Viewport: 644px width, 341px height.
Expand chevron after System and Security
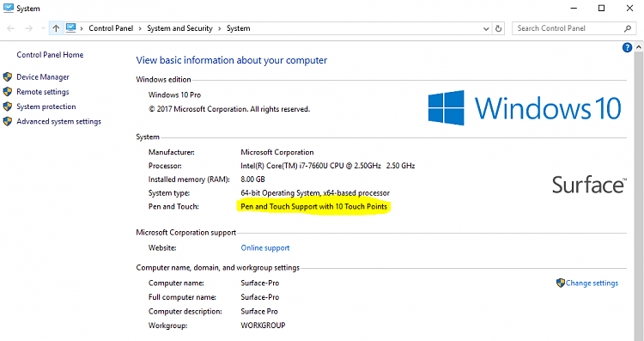coord(220,28)
